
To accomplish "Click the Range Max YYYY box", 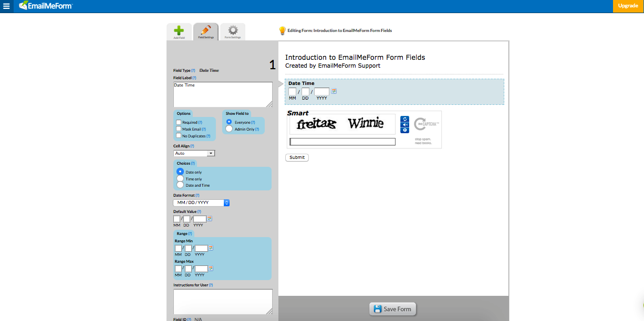I will click(x=201, y=269).
